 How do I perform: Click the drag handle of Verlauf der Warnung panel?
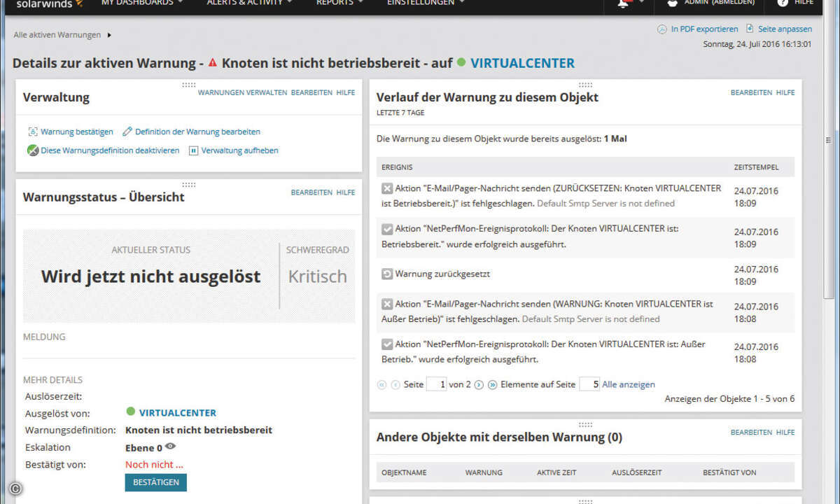585,84
